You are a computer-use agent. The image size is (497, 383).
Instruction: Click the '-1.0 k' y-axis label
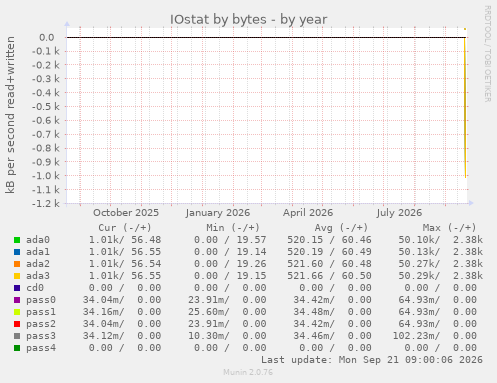pyautogui.click(x=46, y=176)
